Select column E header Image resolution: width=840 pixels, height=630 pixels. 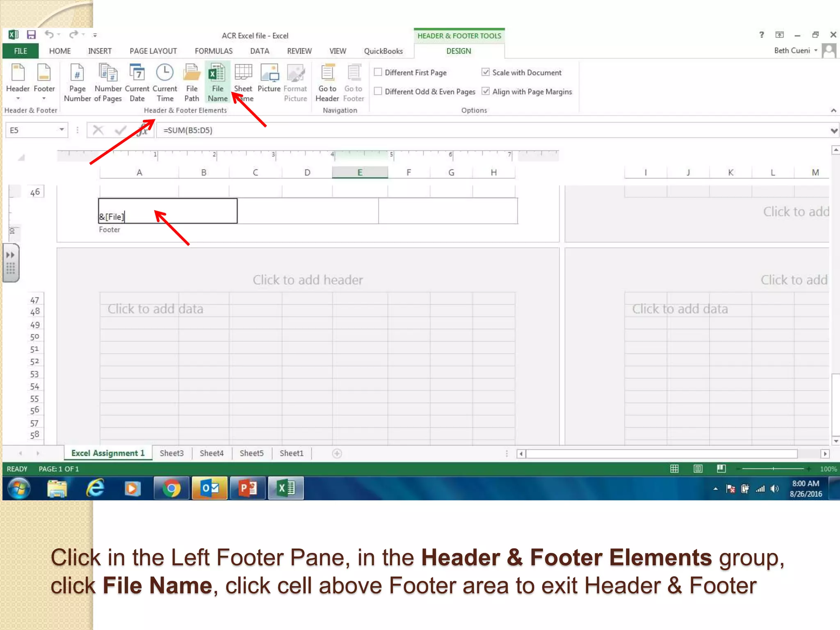[360, 173]
